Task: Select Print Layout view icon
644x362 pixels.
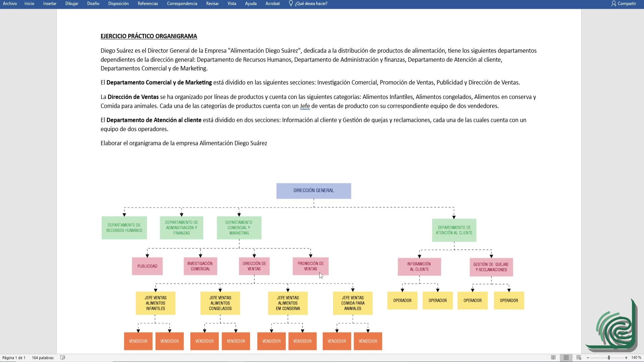Action: pyautogui.click(x=566, y=358)
